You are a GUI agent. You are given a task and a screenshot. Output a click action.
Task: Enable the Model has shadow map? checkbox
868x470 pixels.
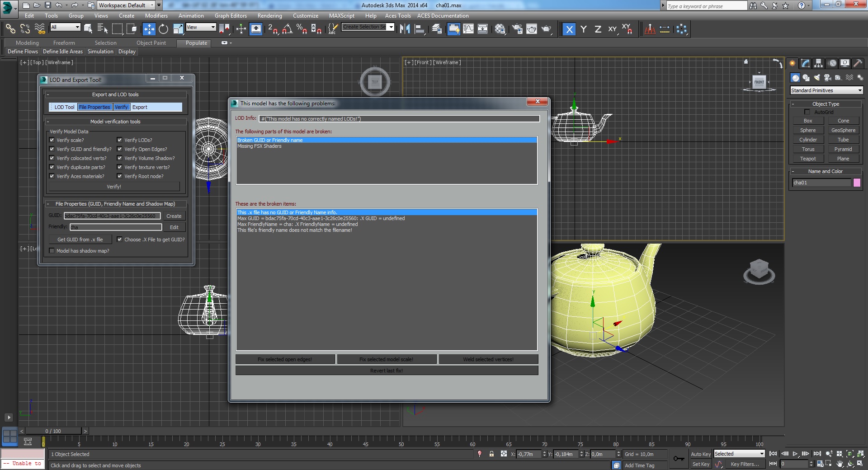coord(52,251)
